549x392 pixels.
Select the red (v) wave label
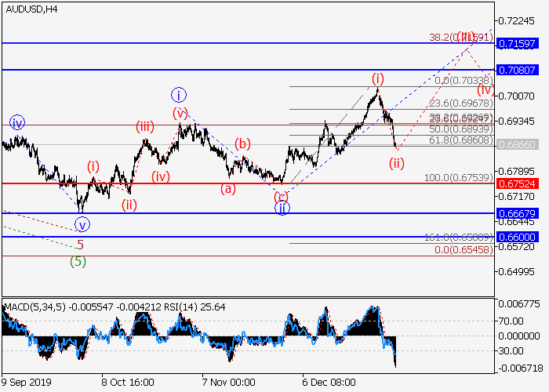coord(181,113)
